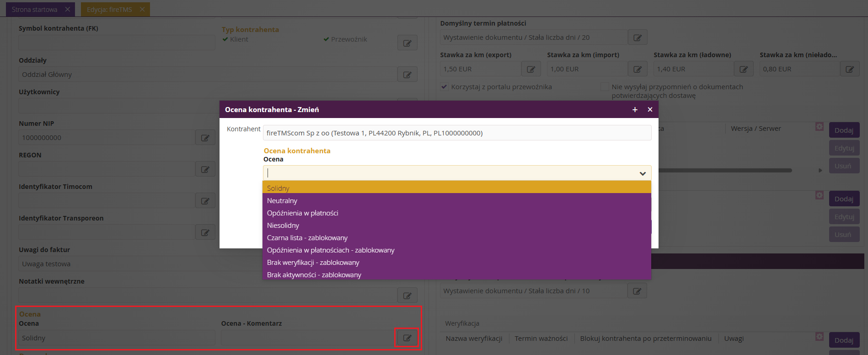Screen dimensions: 868x355
Task: Focus the Ocena combo box input
Action: click(450, 173)
